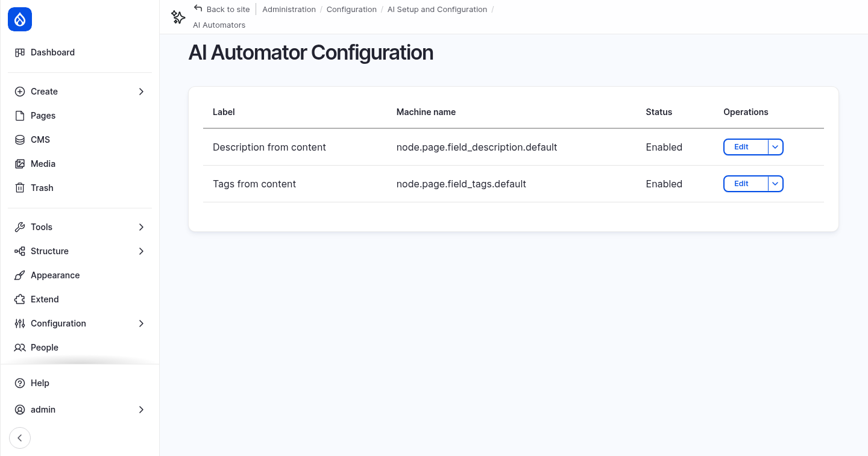Click the Back to site arrow icon

coord(198,8)
